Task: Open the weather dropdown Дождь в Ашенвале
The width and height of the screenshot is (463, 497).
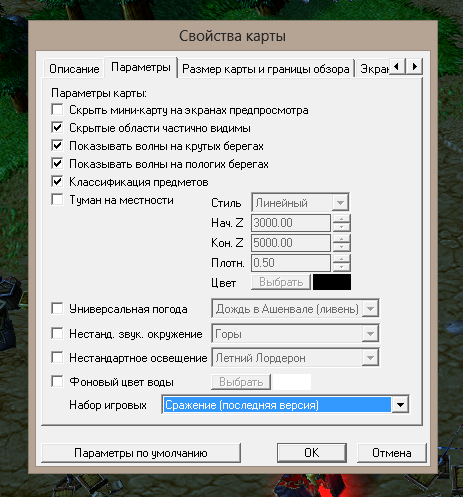Action: [295, 308]
